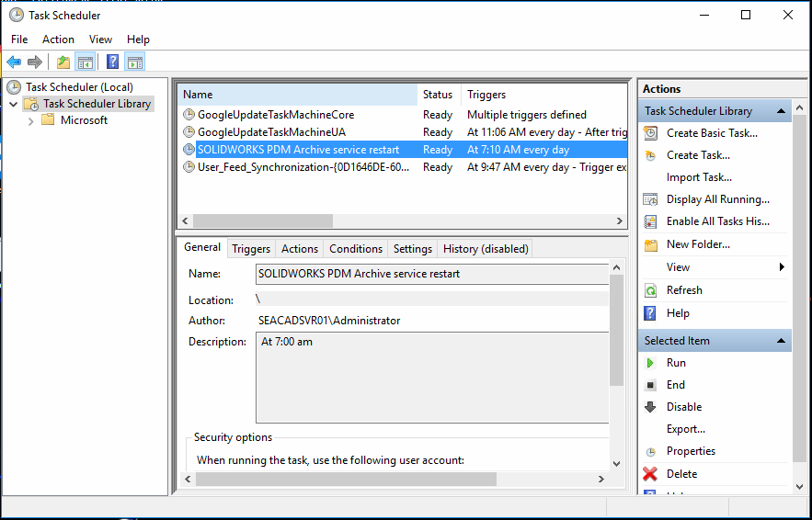
Task: Click the Back arrow toolbar icon
Action: pos(14,62)
